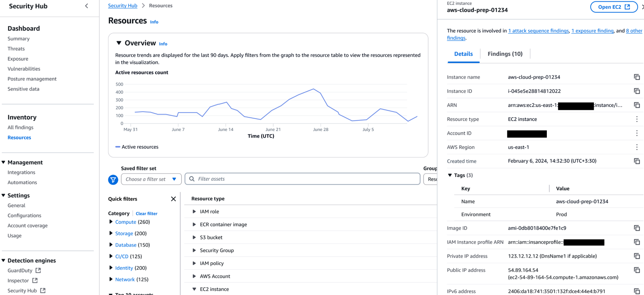Open 1 exposure finding link
This screenshot has width=644, height=295.
[x=592, y=31]
